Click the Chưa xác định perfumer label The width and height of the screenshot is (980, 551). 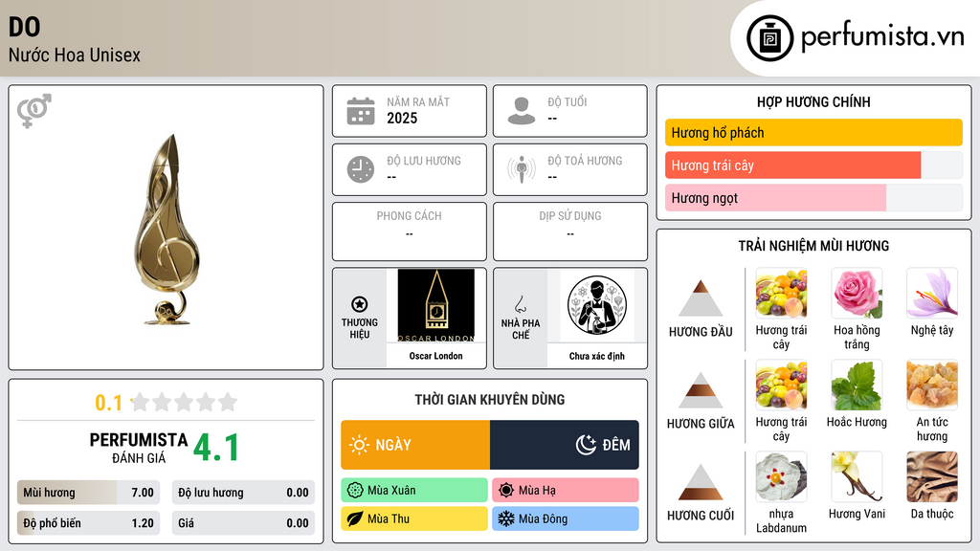597,356
